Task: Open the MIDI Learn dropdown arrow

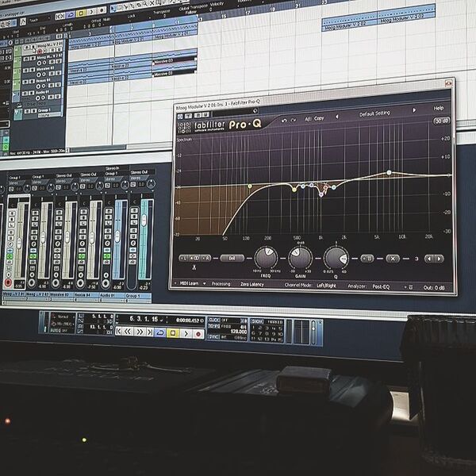Action: tap(205, 283)
